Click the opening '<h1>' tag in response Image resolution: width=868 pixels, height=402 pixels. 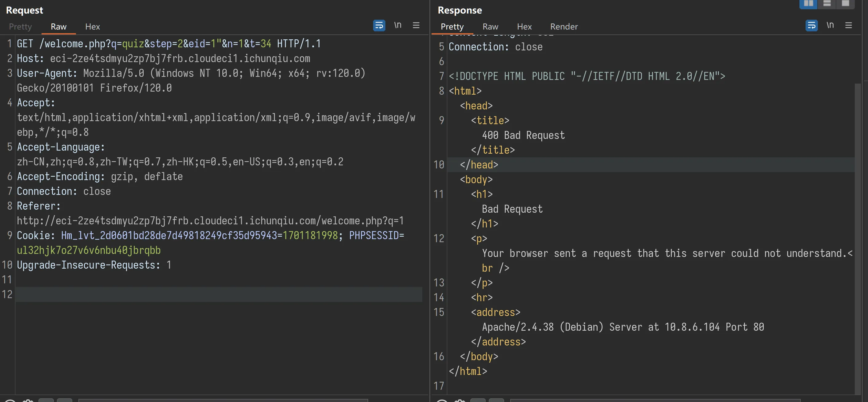click(x=482, y=194)
